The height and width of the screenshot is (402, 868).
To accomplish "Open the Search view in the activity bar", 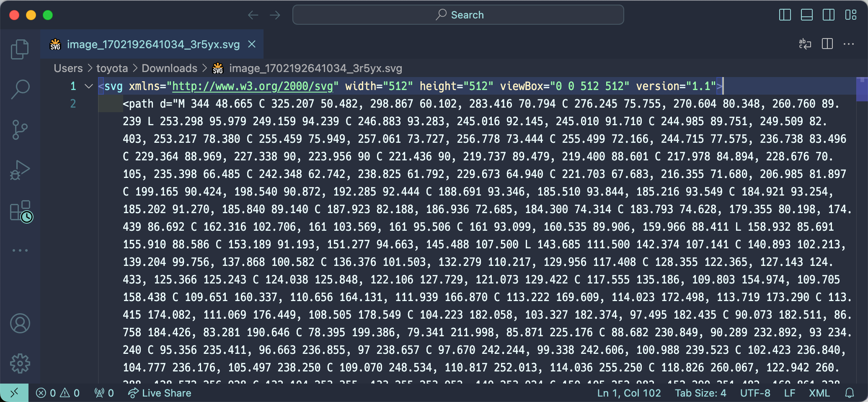I will pyautogui.click(x=20, y=89).
